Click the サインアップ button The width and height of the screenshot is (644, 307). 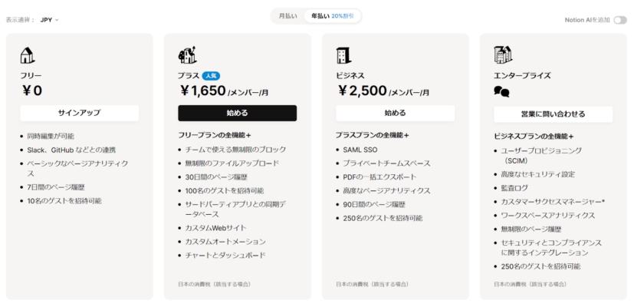pos(79,113)
